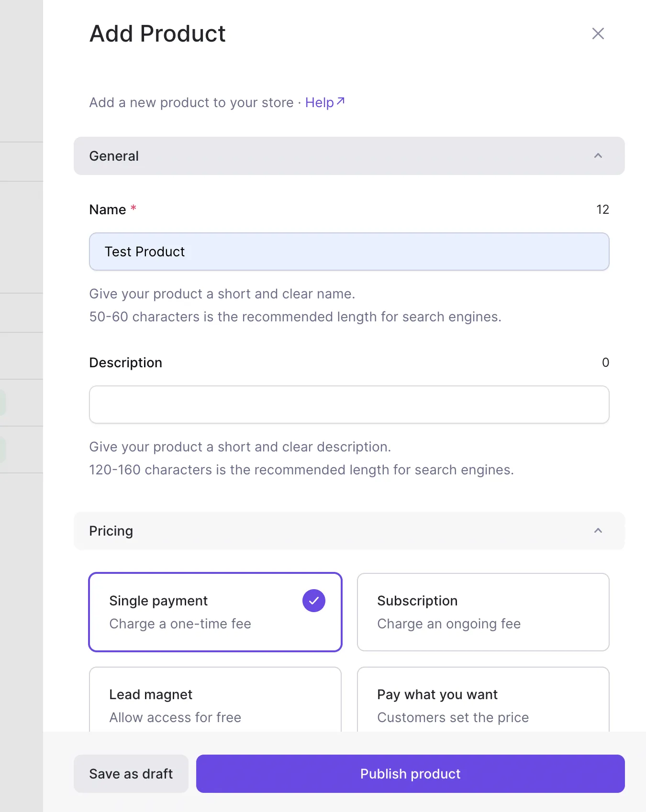Image resolution: width=646 pixels, height=812 pixels.
Task: Focus the Name field containing Test Product
Action: coord(349,252)
